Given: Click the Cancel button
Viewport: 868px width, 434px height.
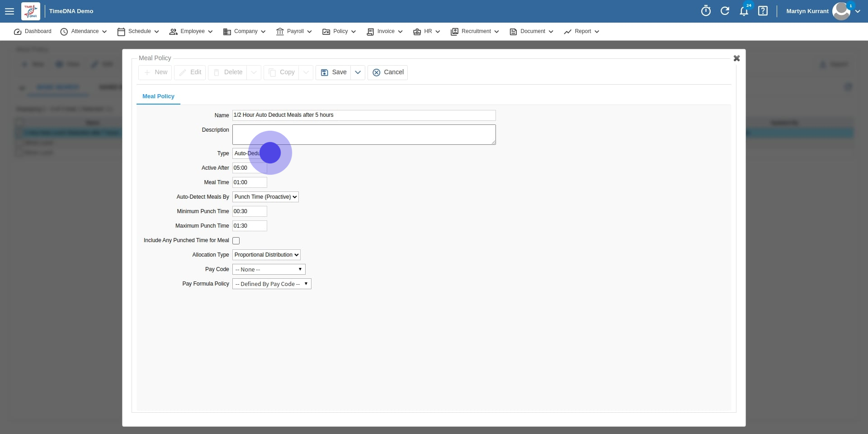Looking at the screenshot, I should (388, 72).
